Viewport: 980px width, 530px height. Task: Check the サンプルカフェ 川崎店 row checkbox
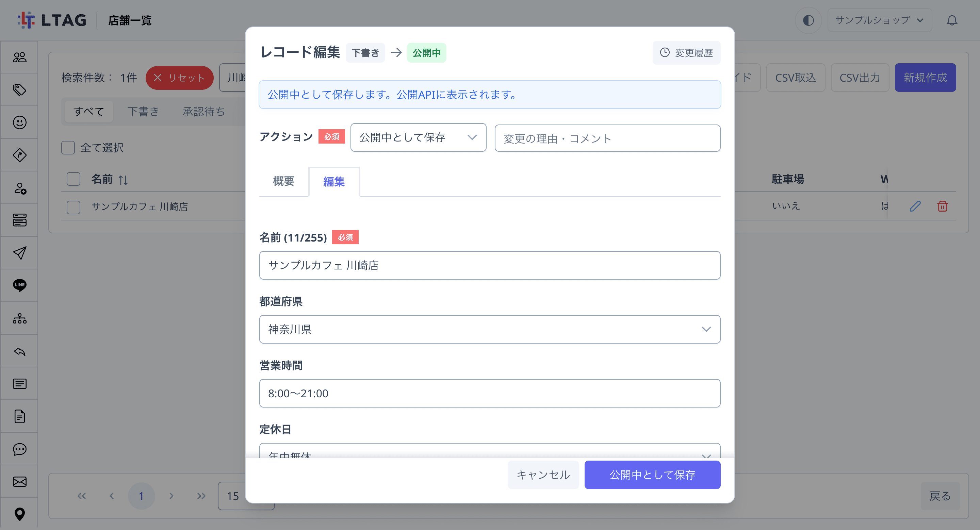pos(73,207)
